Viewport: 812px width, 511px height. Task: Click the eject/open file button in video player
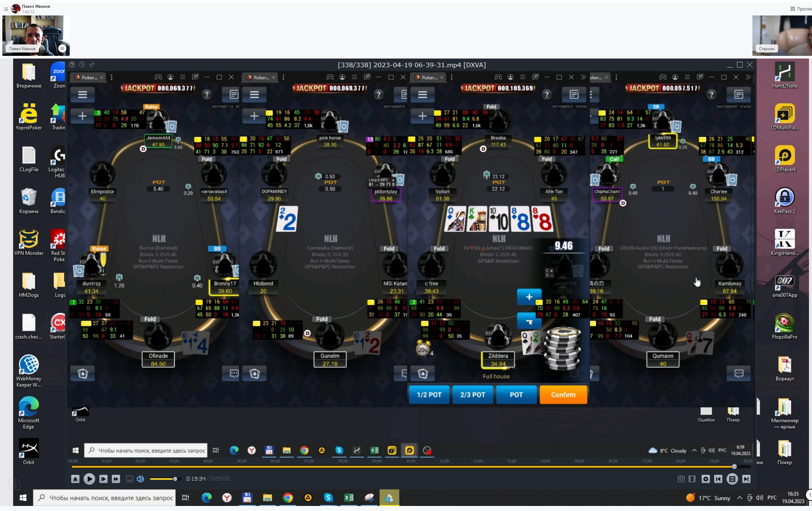[x=75, y=479]
